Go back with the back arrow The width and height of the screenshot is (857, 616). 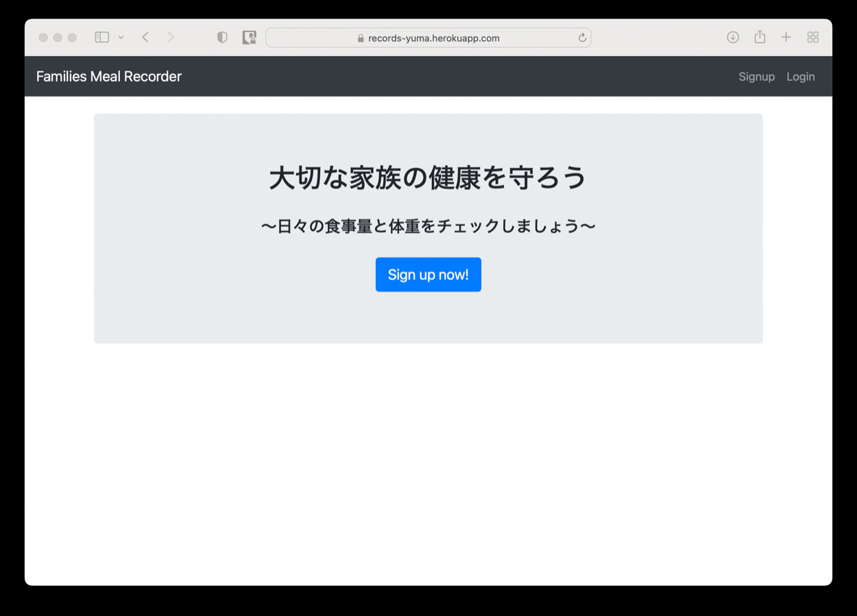[x=145, y=38]
